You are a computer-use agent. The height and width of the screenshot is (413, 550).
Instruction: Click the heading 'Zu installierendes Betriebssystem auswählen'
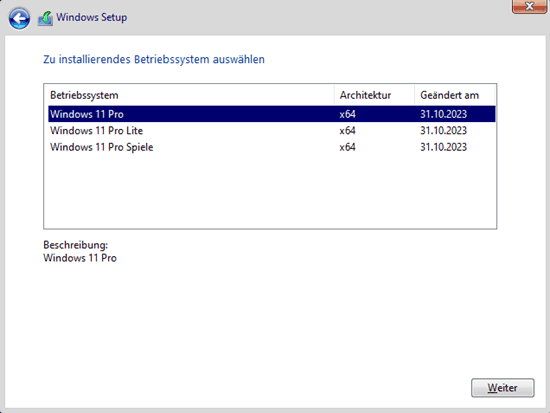pyautogui.click(x=154, y=59)
